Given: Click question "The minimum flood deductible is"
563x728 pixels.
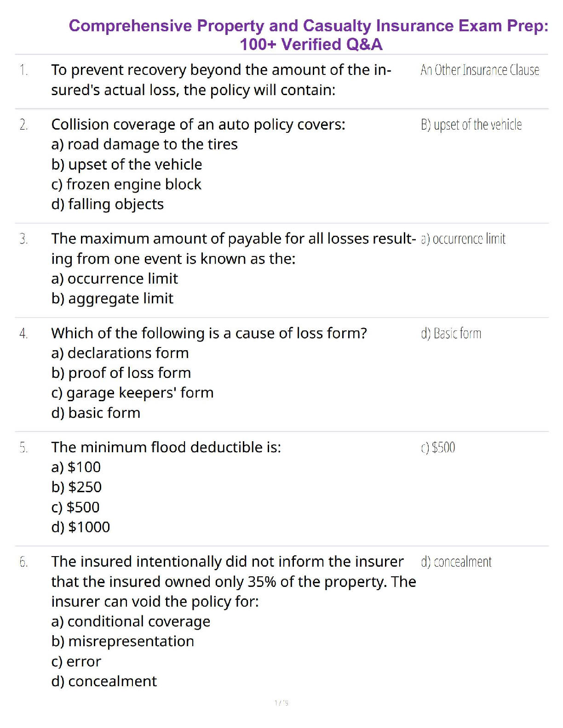Looking at the screenshot, I should pos(166,447).
